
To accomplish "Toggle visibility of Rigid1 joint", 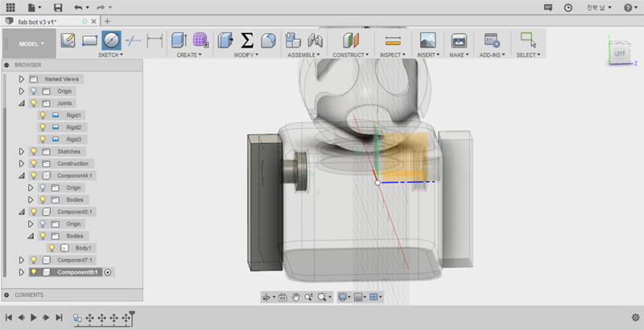I will coord(43,115).
